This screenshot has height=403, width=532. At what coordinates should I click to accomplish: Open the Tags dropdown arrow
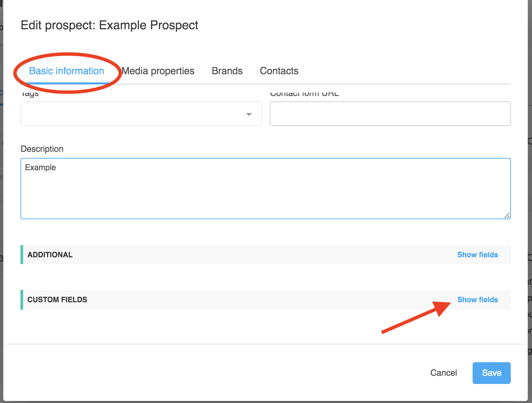coord(249,114)
